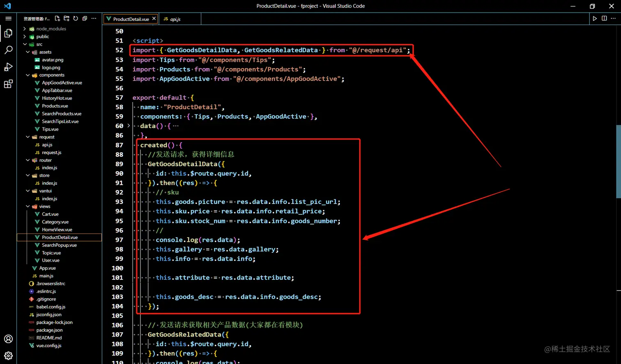Screen dimensions: 621x364
Task: Open the editor more actions menu
Action: pyautogui.click(x=613, y=18)
